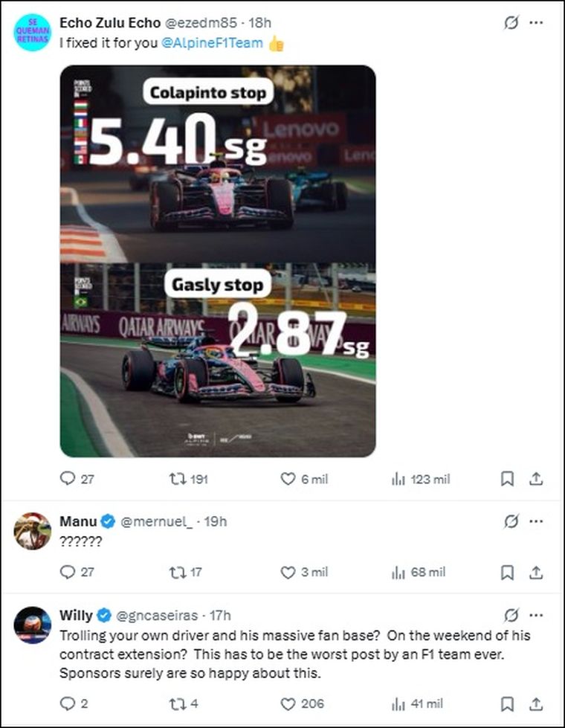Open more options on Echo Zulu Echo's tweet
Screen dimensions: 565x728
click(535, 23)
